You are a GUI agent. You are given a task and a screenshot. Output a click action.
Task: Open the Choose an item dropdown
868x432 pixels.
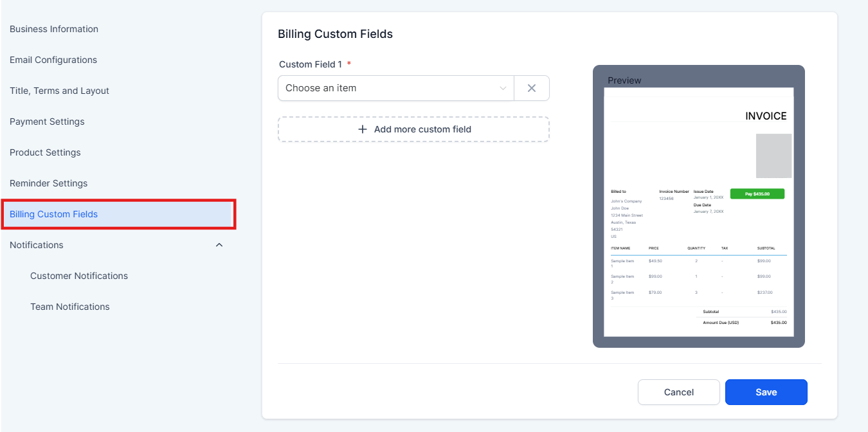(395, 88)
